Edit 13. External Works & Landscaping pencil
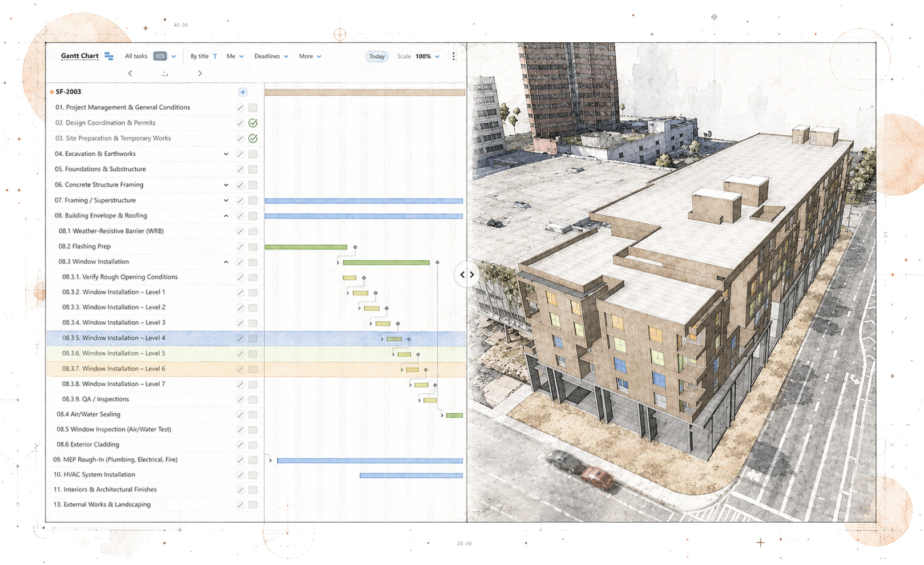The image size is (924, 565). [x=240, y=505]
